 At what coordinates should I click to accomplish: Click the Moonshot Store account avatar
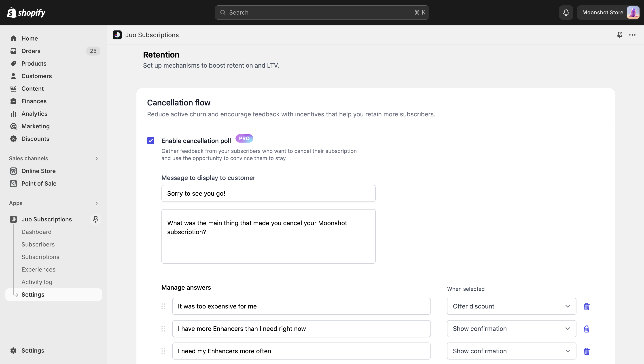(x=633, y=12)
